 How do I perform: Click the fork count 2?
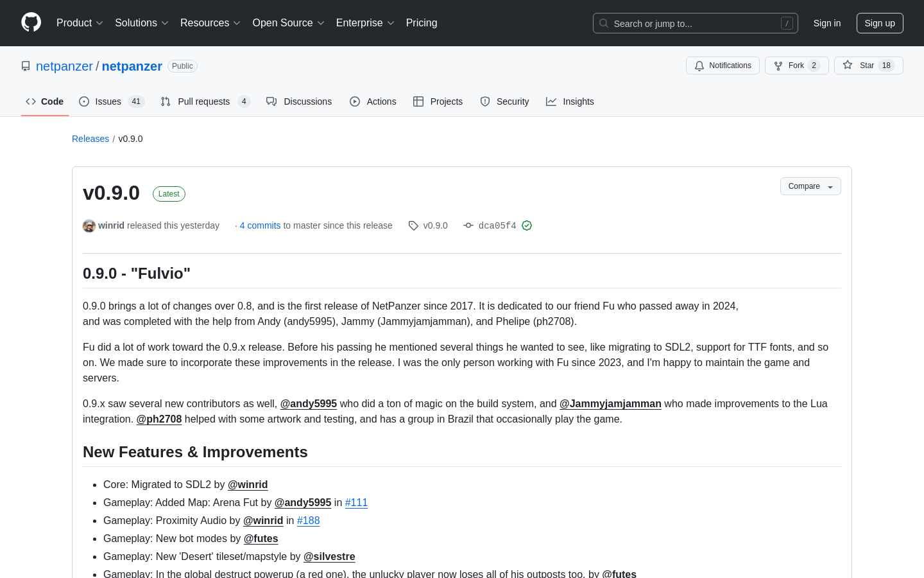pos(814,66)
